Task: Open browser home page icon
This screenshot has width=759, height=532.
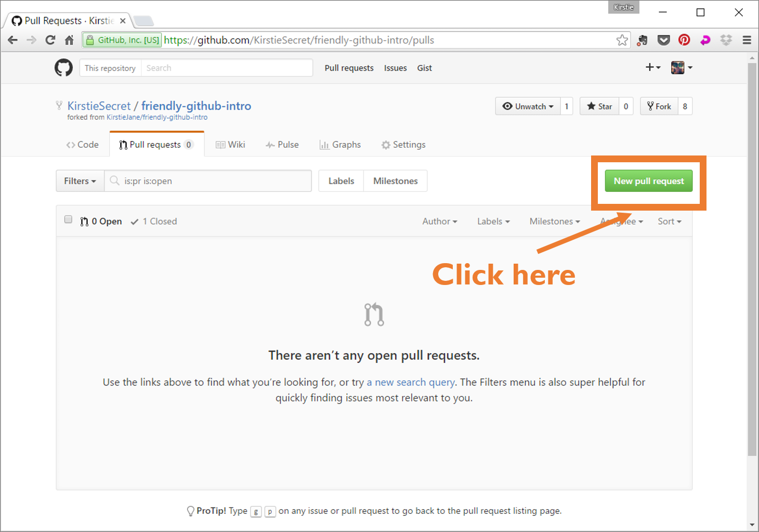Action: click(69, 40)
